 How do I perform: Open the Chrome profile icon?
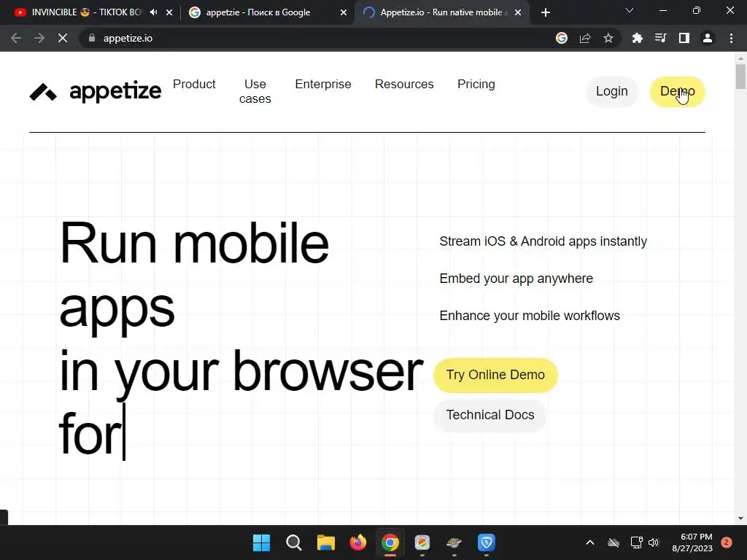coord(708,38)
